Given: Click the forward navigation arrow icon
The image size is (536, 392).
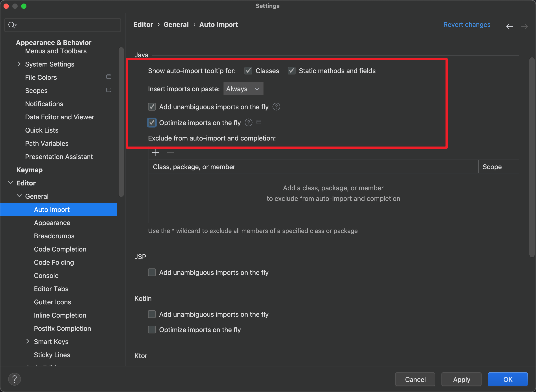Looking at the screenshot, I should tap(524, 26).
